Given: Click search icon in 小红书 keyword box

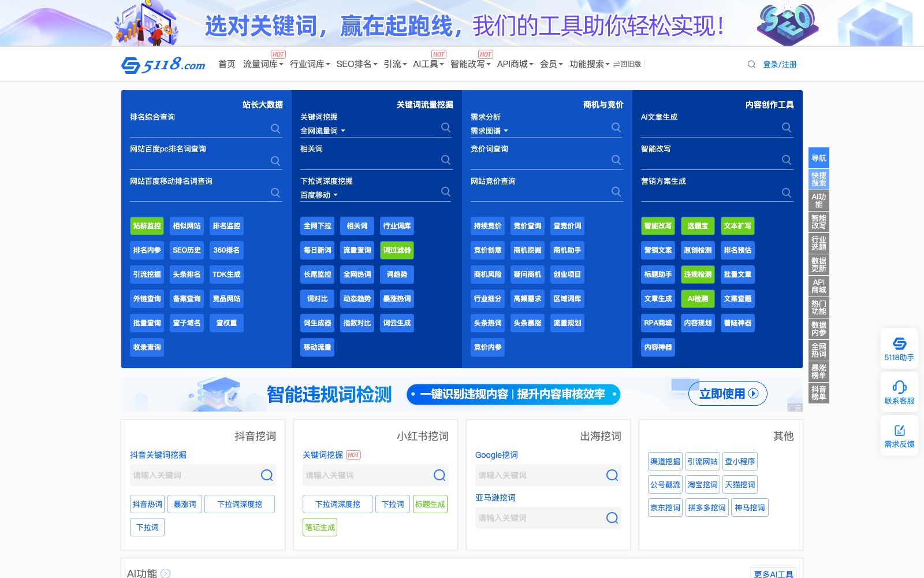Looking at the screenshot, I should click(439, 475).
